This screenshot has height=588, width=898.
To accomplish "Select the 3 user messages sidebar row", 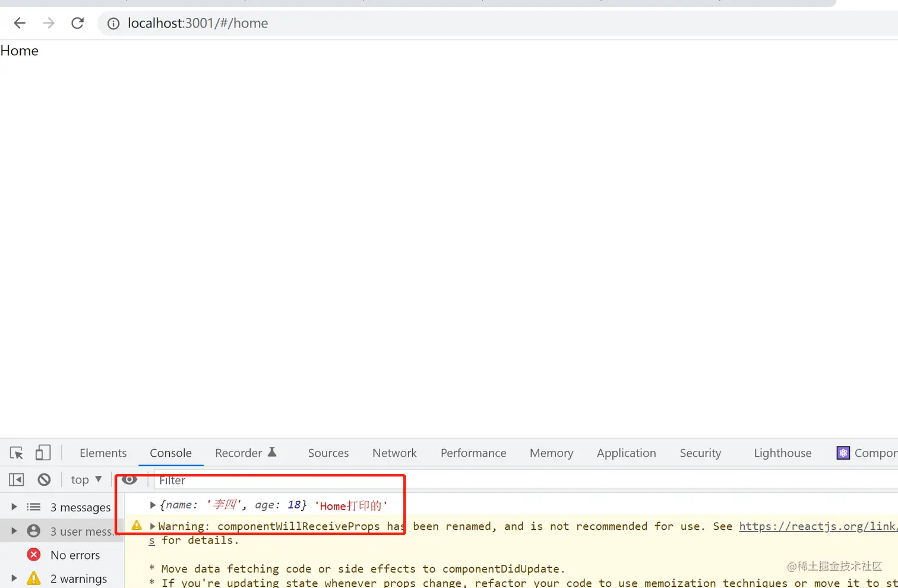I will [x=62, y=531].
